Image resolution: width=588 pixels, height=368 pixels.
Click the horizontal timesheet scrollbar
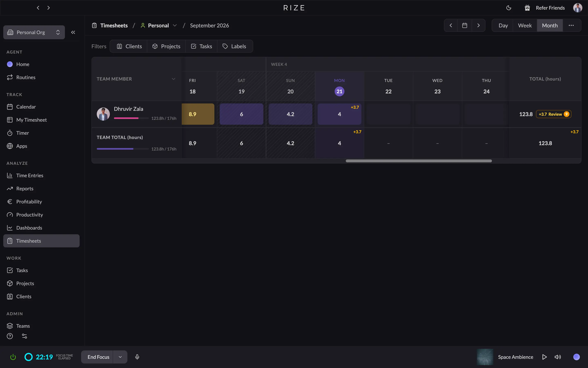coord(419,161)
